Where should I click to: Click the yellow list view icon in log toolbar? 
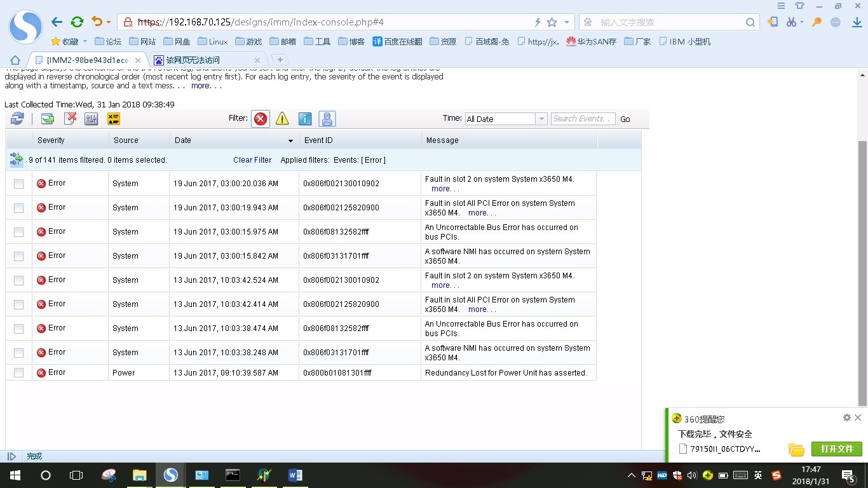pyautogui.click(x=113, y=119)
